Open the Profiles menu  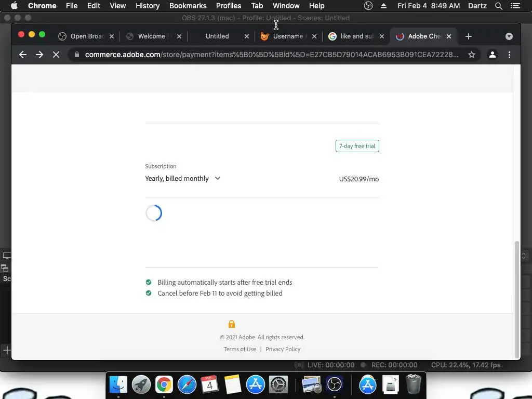click(229, 6)
